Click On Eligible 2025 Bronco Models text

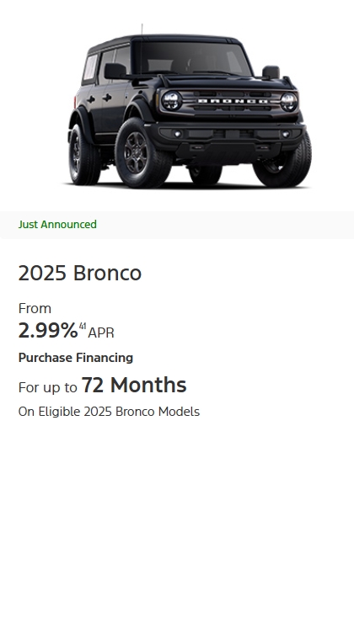[x=109, y=412]
